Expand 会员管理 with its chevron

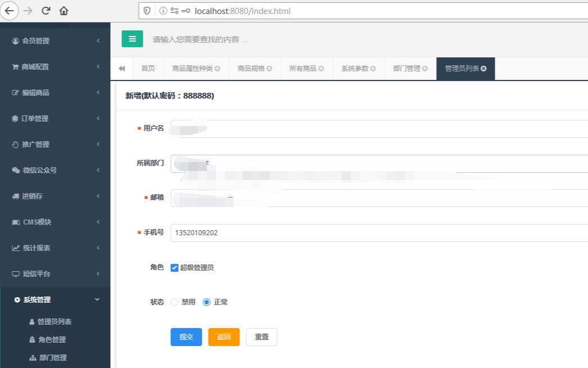pyautogui.click(x=98, y=41)
